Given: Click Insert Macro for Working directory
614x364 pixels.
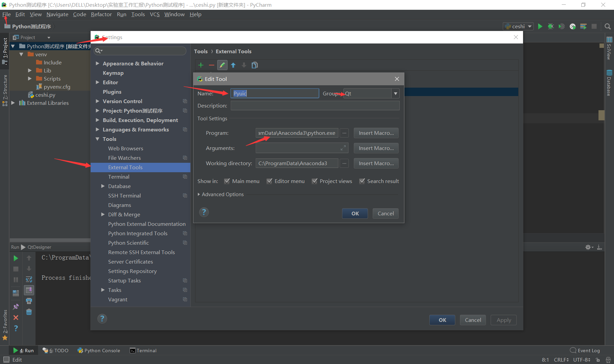Looking at the screenshot, I should [x=376, y=163].
